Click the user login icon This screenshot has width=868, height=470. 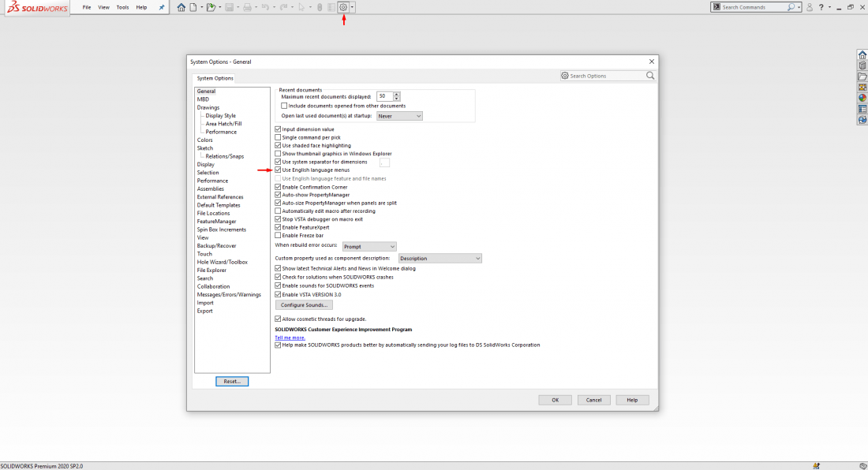810,7
